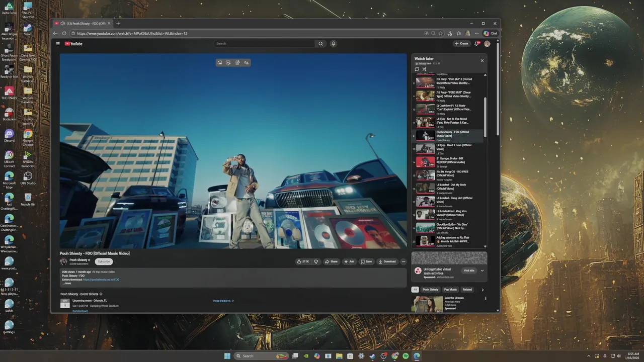Screen dimensions: 644x362
Task: Share the video
Action: tap(331, 261)
